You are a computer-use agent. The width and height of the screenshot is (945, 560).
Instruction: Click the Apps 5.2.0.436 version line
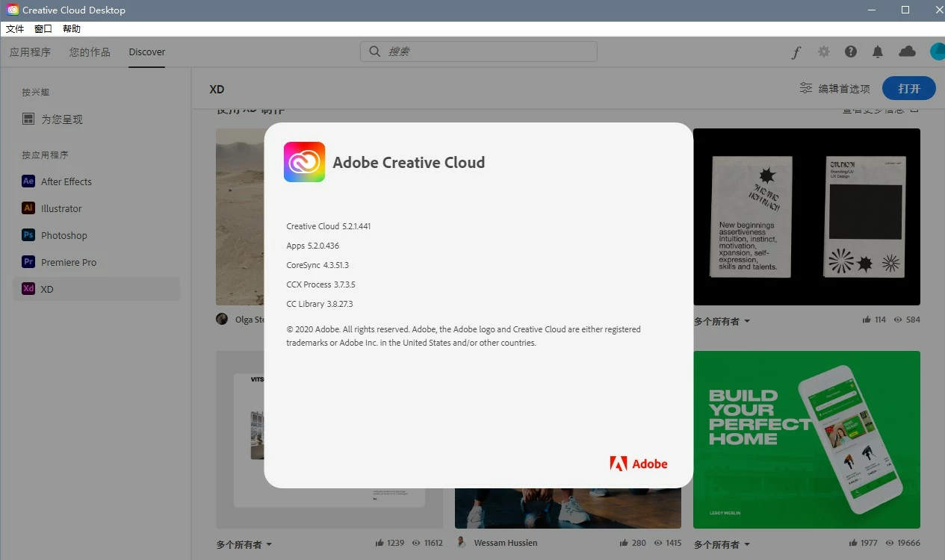pyautogui.click(x=312, y=246)
